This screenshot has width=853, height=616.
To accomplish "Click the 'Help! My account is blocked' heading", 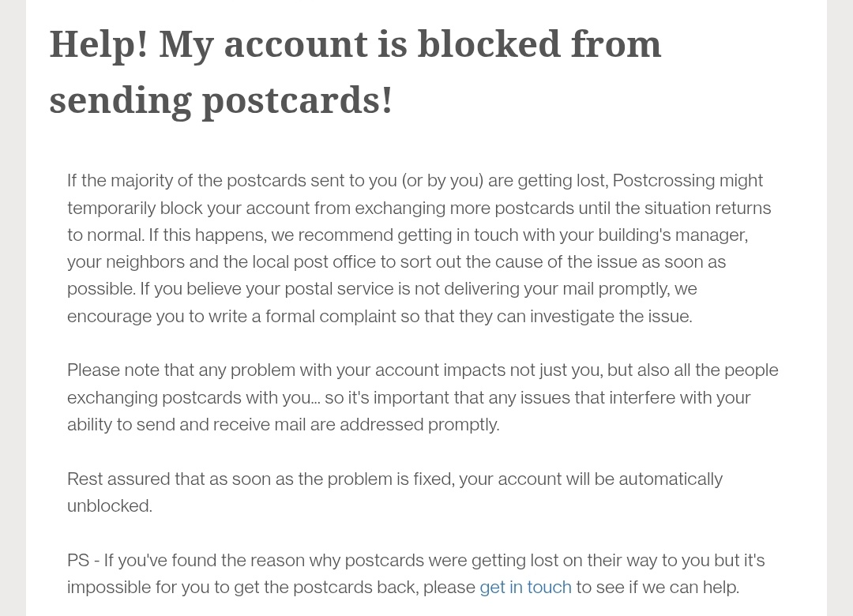I will tap(355, 44).
